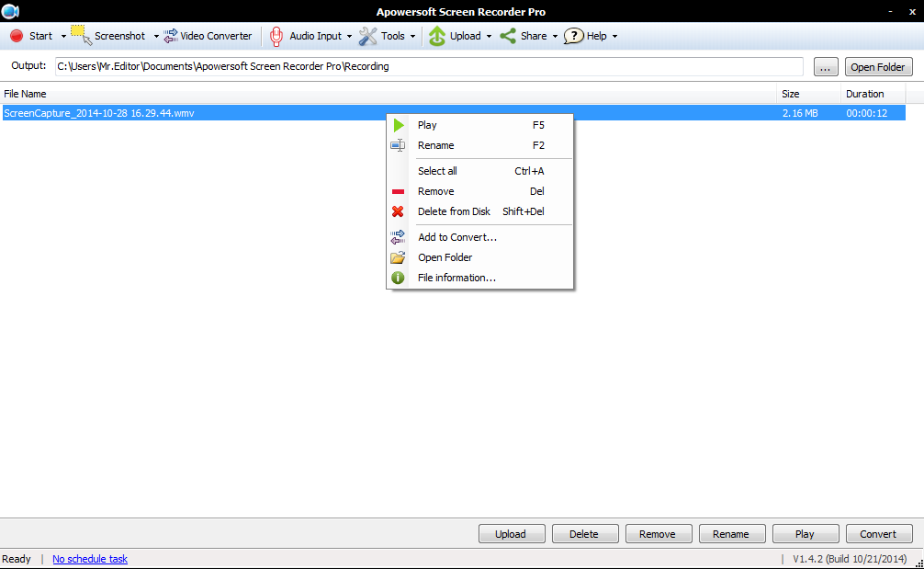The image size is (924, 569).
Task: Choose Play in the context menu
Action: (479, 125)
